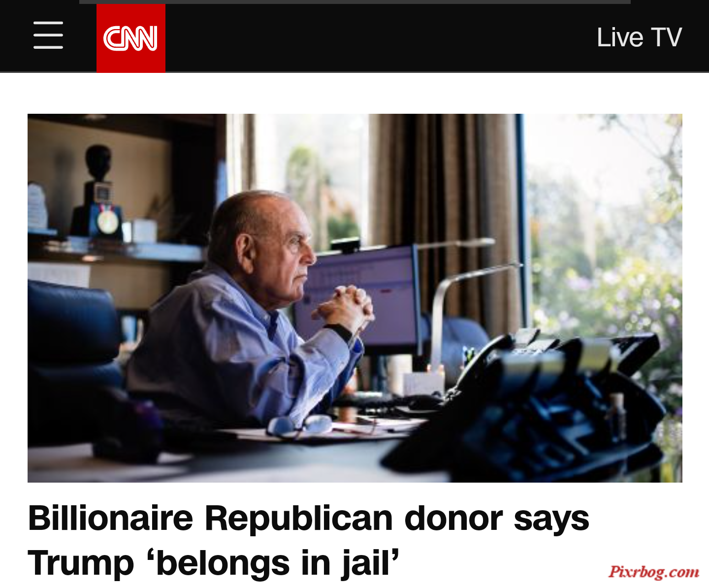
Task: Click the word 'Trump' in the headline
Action: [x=81, y=563]
